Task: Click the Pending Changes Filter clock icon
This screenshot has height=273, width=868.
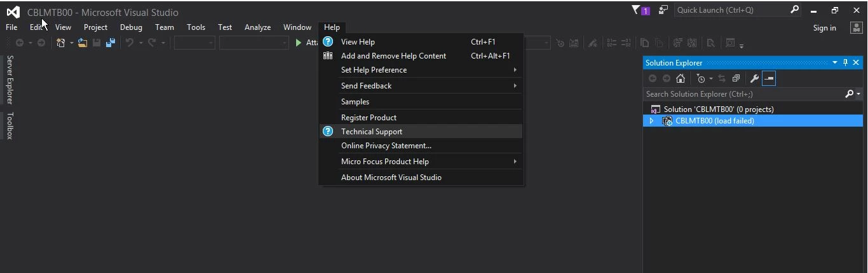Action: point(701,78)
